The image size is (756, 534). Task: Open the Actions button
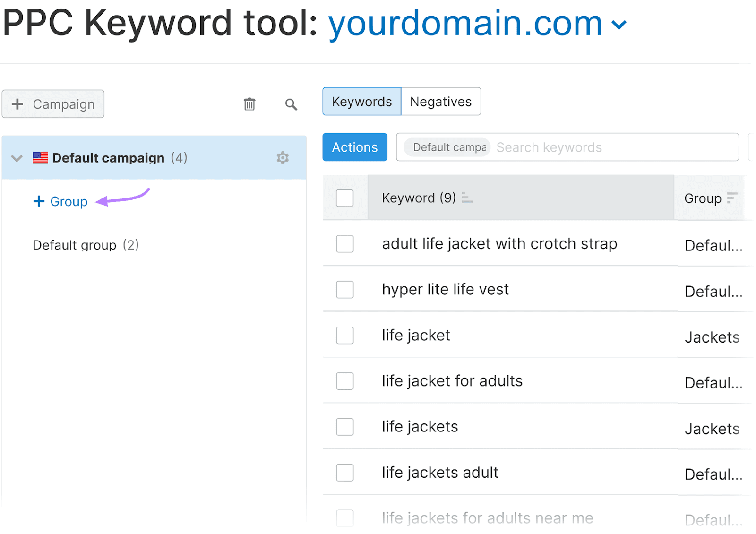click(355, 147)
